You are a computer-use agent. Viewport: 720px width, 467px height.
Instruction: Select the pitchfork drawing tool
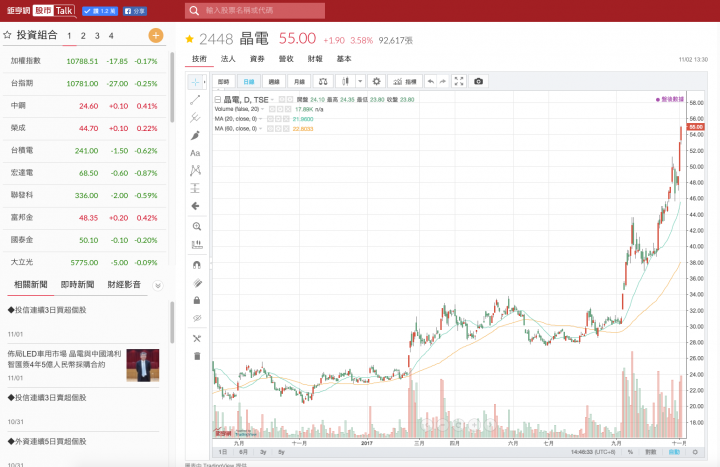(195, 118)
